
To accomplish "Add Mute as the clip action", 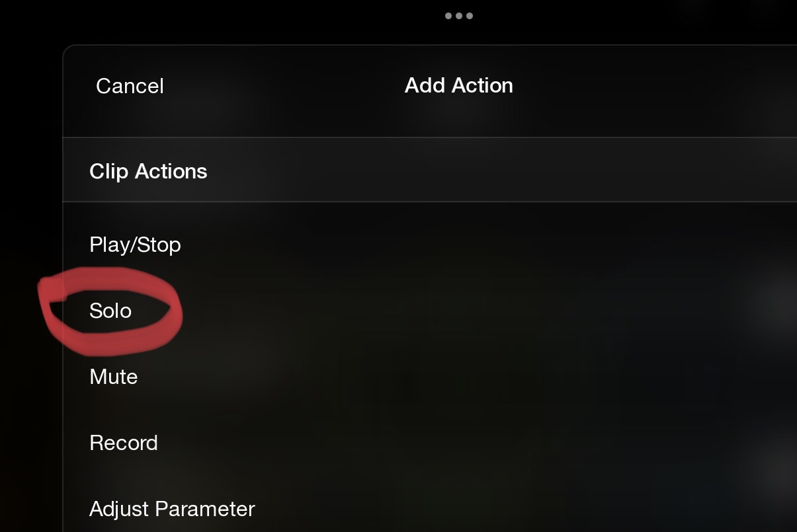I will [x=113, y=377].
